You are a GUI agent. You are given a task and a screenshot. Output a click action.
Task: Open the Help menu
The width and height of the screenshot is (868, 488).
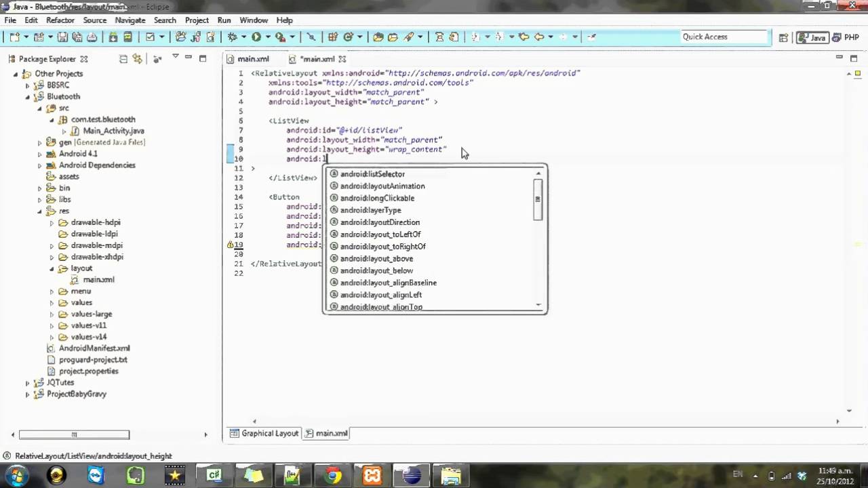(x=285, y=20)
